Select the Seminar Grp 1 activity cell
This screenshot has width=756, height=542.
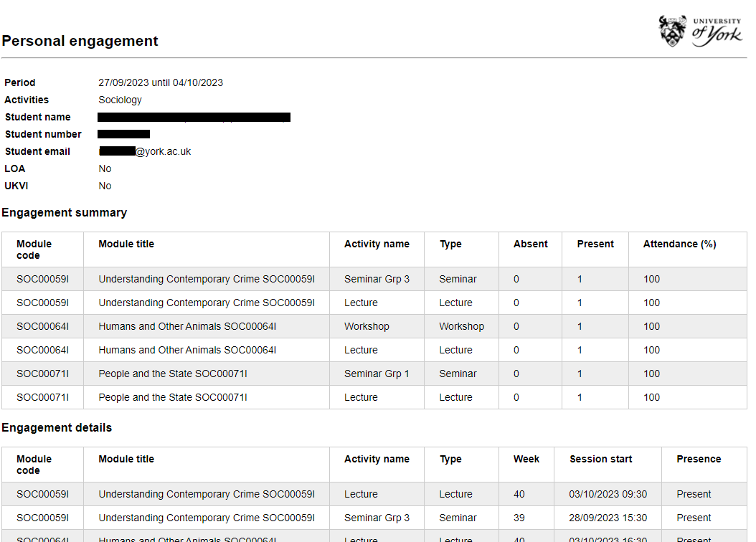pyautogui.click(x=377, y=374)
